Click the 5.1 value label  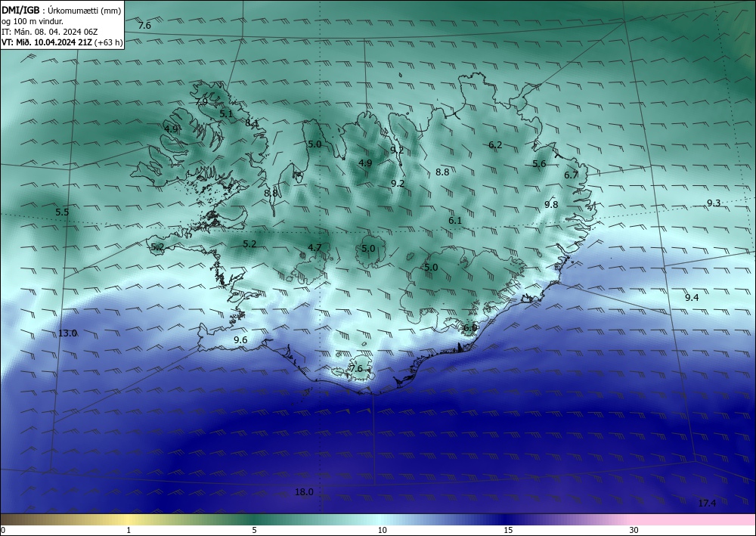coord(226,114)
